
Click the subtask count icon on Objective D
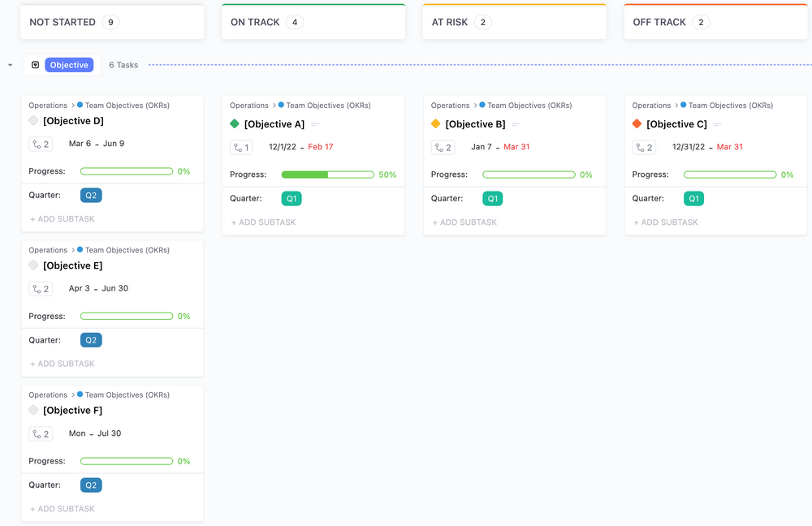(41, 144)
